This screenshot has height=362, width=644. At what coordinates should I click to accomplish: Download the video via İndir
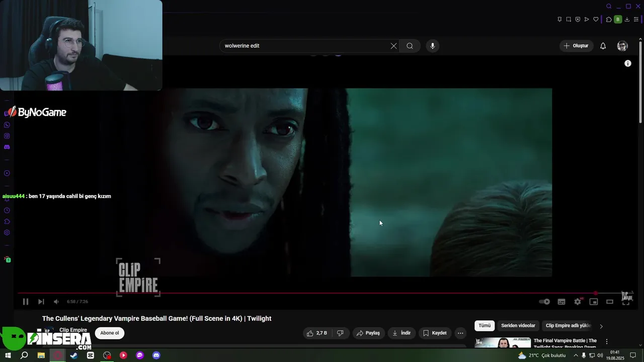(401, 333)
